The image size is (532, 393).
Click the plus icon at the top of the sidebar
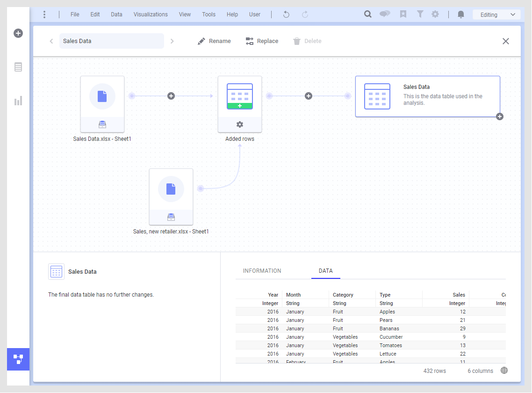pos(18,33)
